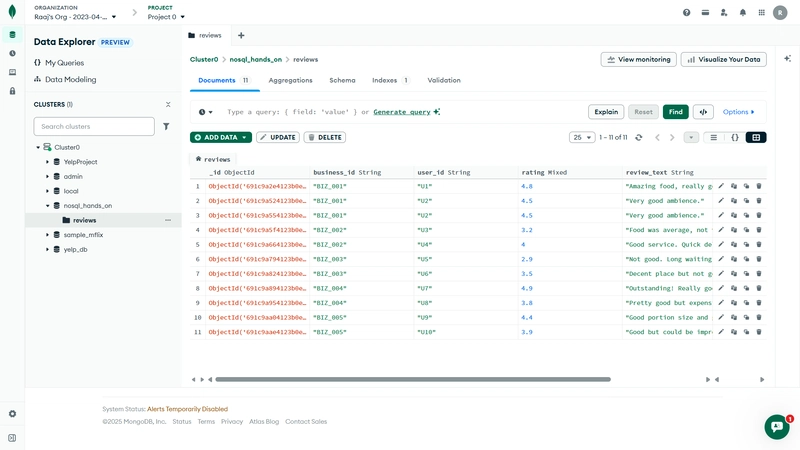Select the reviews collection in tree

[104, 220]
